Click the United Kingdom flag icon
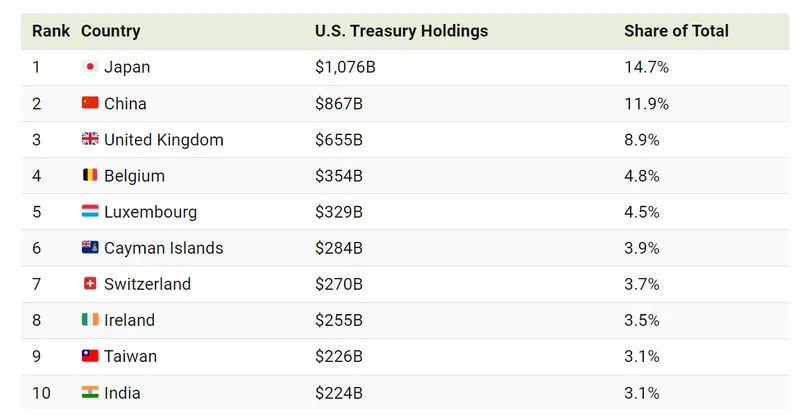 (90, 140)
